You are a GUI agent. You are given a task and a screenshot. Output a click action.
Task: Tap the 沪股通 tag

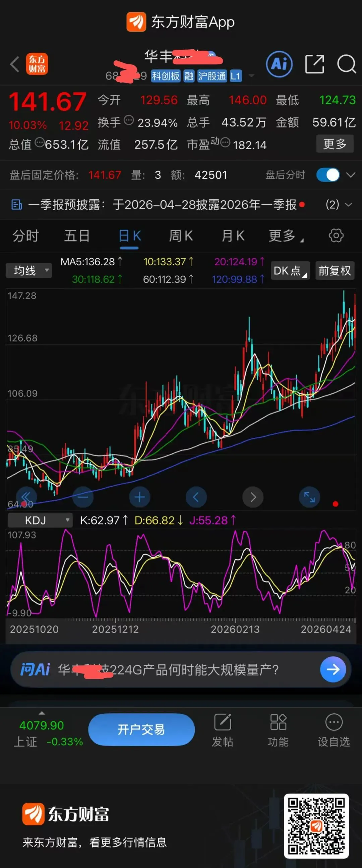click(212, 76)
